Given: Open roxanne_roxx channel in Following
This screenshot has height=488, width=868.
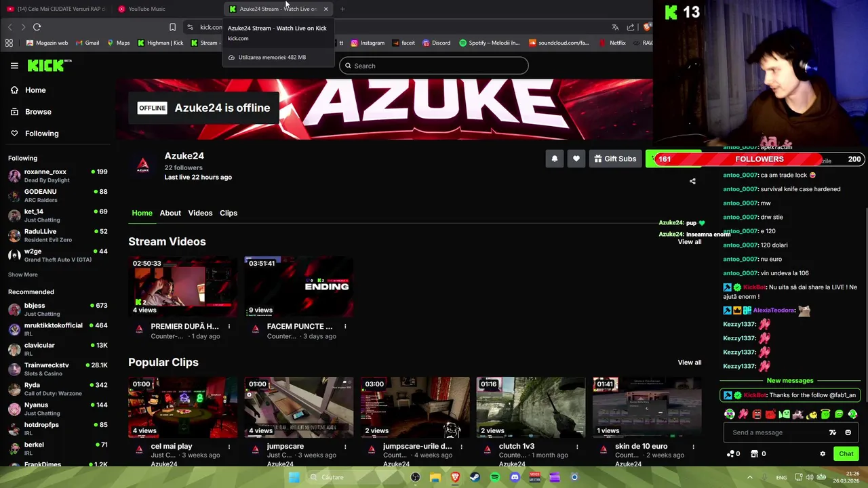Looking at the screenshot, I should [x=58, y=176].
